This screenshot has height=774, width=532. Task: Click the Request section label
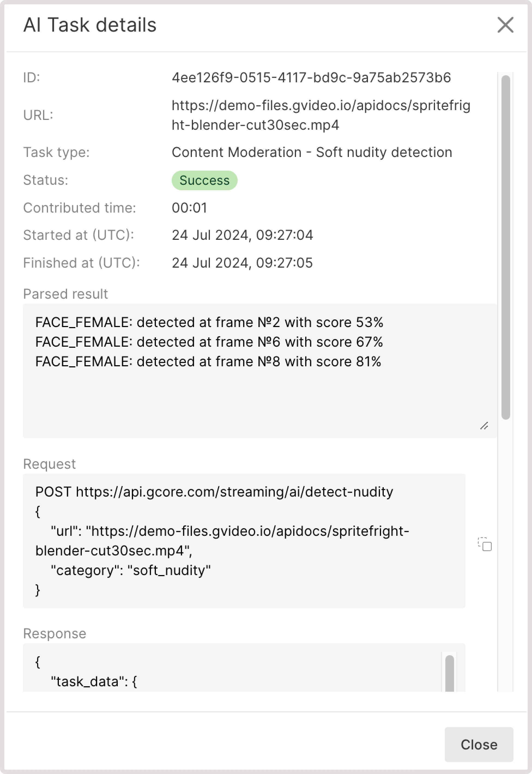[x=49, y=463]
